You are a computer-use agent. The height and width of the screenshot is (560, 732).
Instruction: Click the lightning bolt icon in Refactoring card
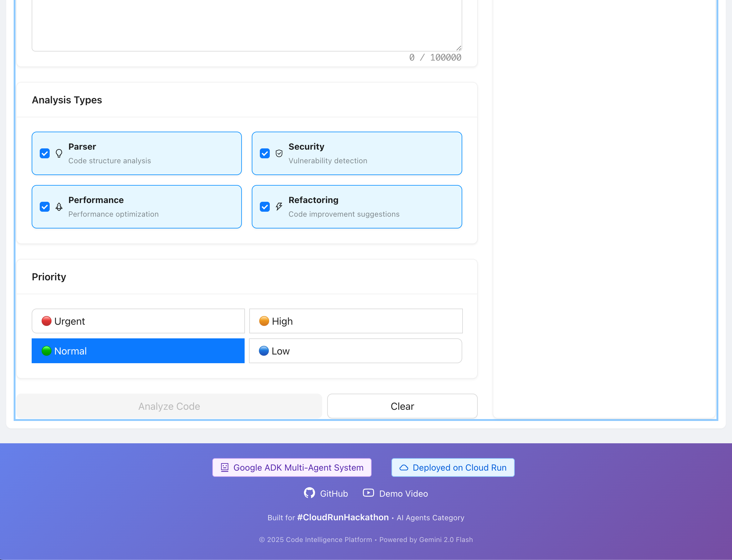click(x=279, y=207)
